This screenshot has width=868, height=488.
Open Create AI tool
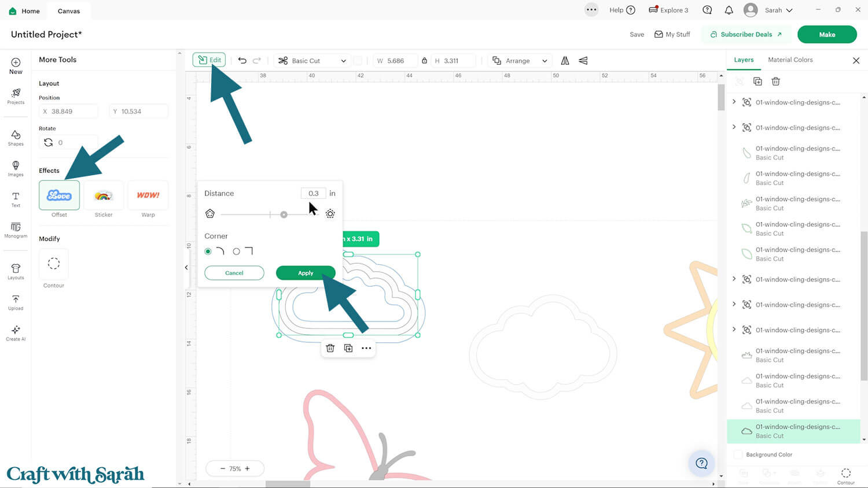16,332
